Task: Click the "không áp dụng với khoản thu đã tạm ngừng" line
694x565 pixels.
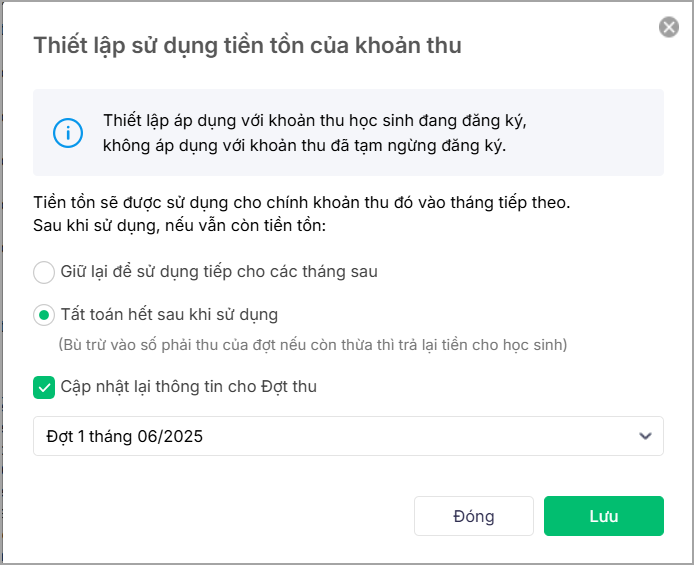Action: [304, 146]
